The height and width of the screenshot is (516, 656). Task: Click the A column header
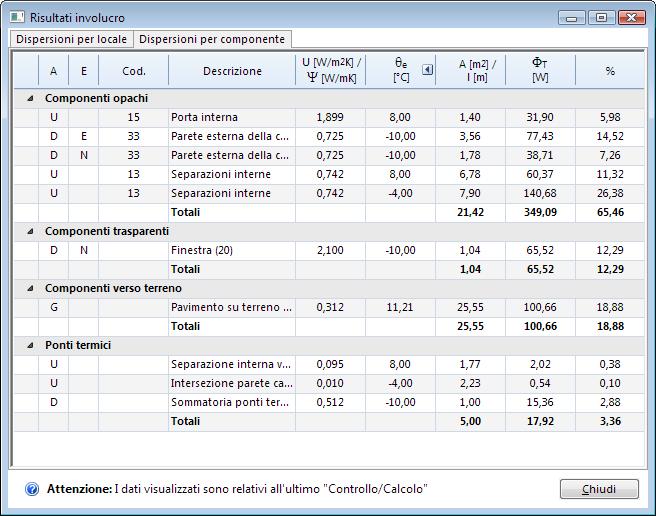(54, 71)
